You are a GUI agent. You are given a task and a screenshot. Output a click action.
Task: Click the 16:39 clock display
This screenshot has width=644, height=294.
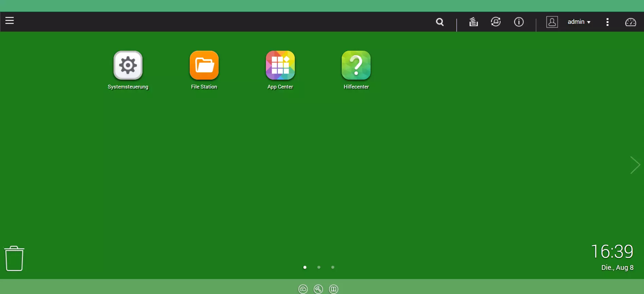pos(612,251)
